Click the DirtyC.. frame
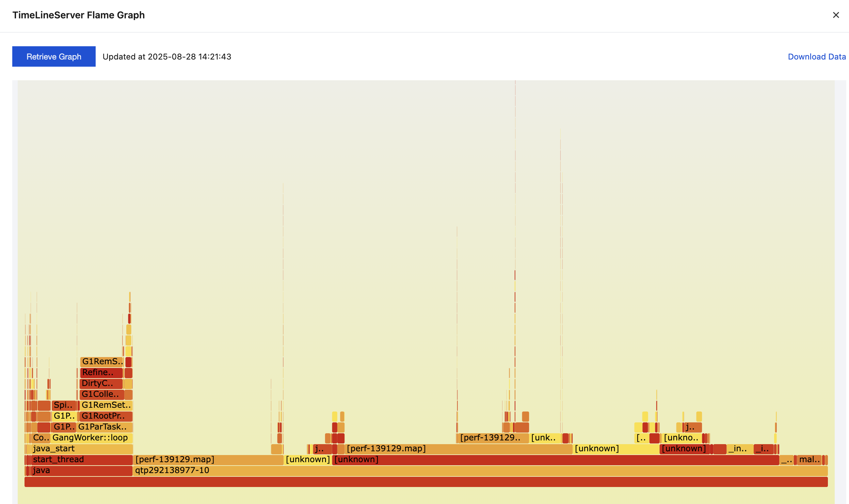 click(x=101, y=384)
